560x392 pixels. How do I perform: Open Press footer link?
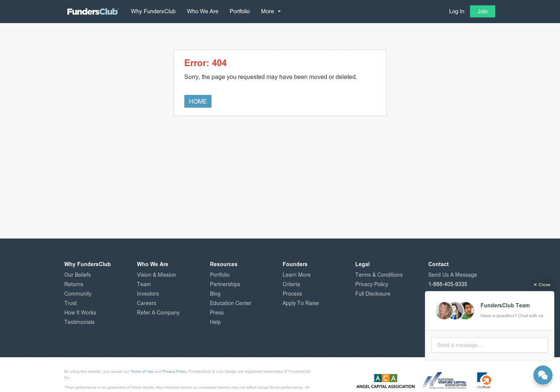pos(217,313)
